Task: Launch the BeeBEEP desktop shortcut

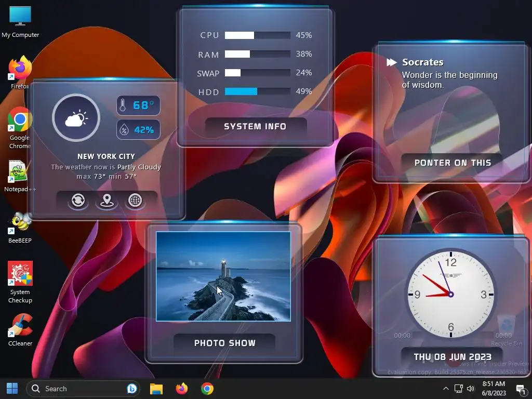Action: click(20, 228)
